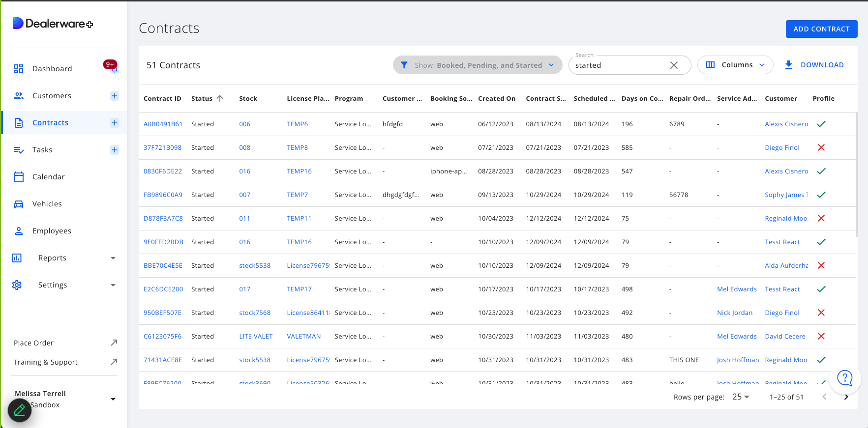The width and height of the screenshot is (868, 428).
Task: Open the Columns dropdown
Action: [735, 65]
